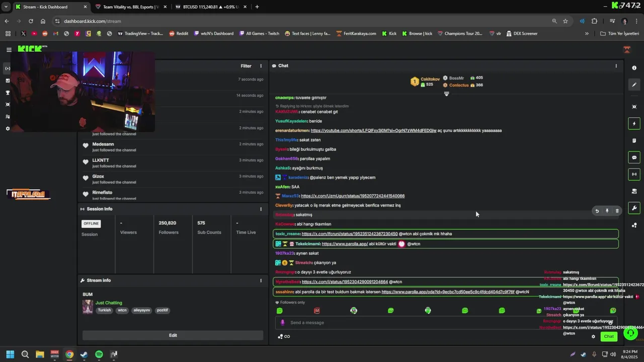The height and width of the screenshot is (362, 644).
Task: Open the Tüm Yer İşaretleri bookmarks folder
Action: click(620, 34)
